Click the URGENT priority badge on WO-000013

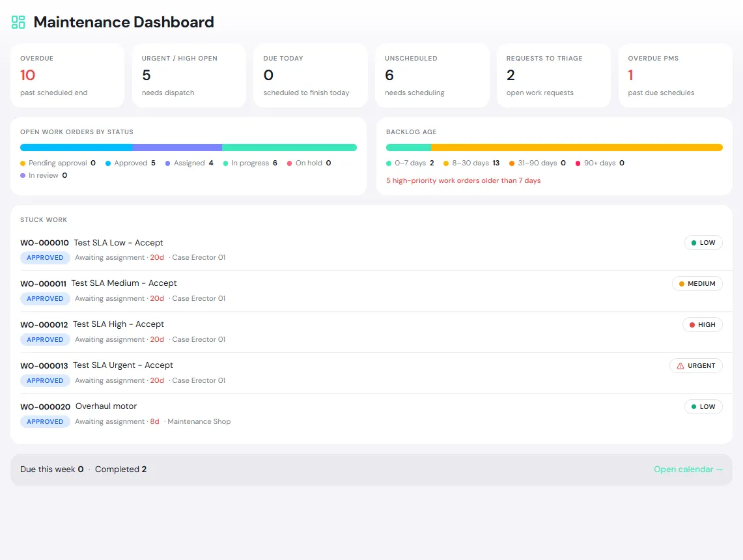695,366
